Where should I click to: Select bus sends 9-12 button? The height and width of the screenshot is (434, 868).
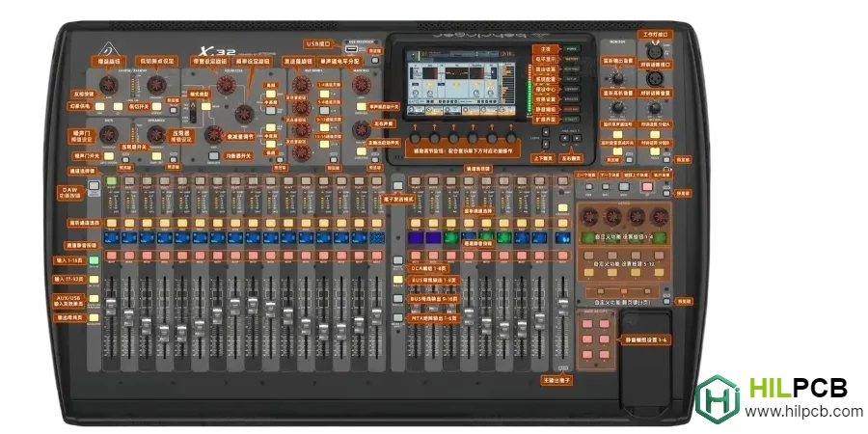(x=324, y=127)
